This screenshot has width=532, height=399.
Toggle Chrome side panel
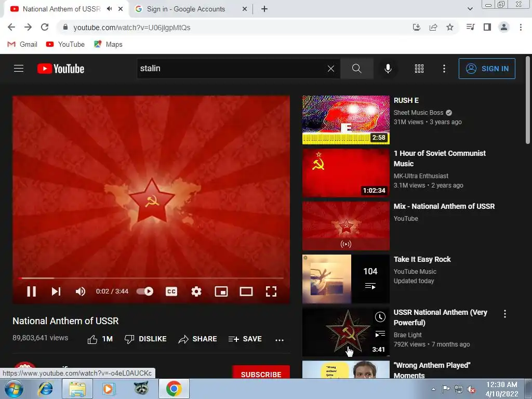tap(487, 27)
